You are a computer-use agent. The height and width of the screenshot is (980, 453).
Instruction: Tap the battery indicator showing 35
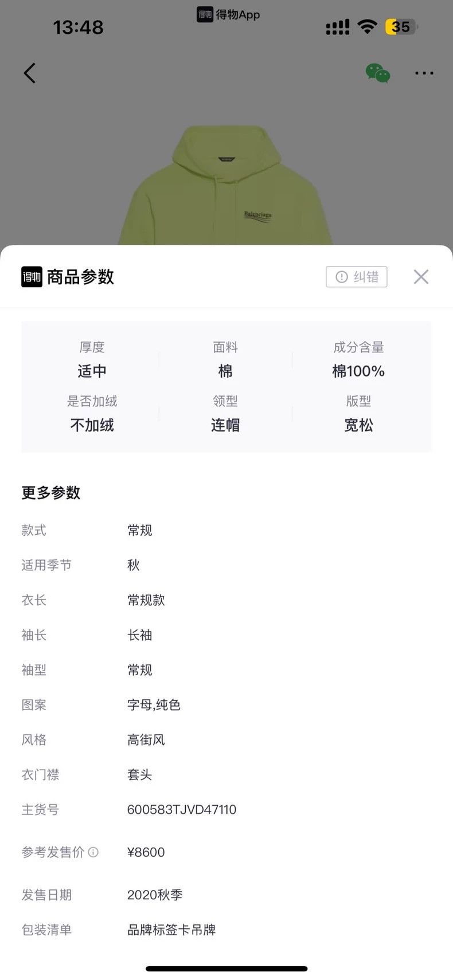[x=401, y=27]
